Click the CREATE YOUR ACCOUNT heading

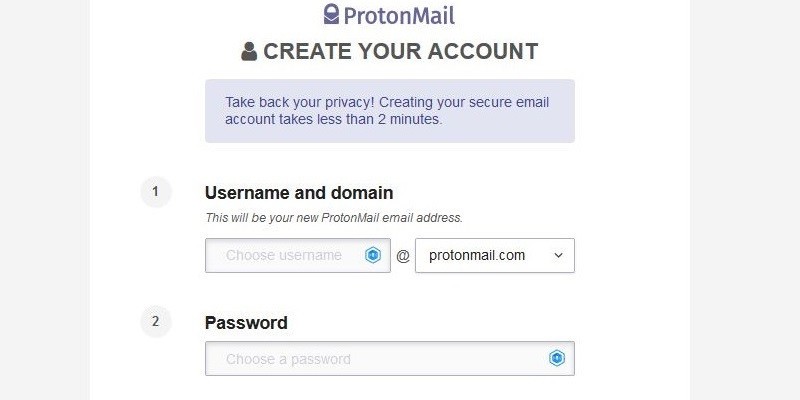pyautogui.click(x=400, y=52)
